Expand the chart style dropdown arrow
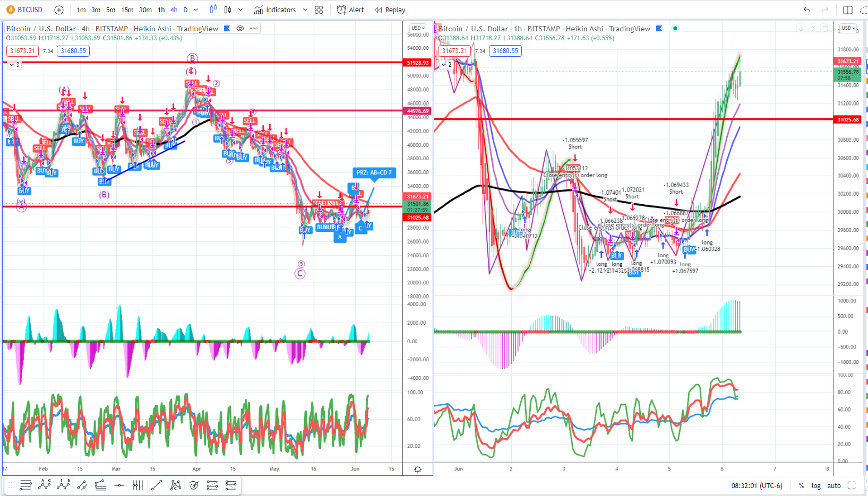This screenshot has height=496, width=868. click(x=240, y=10)
